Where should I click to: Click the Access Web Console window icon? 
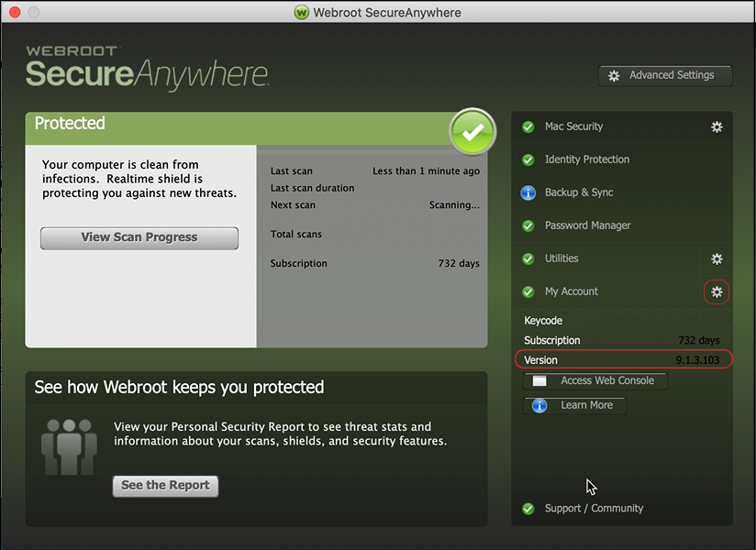click(539, 380)
